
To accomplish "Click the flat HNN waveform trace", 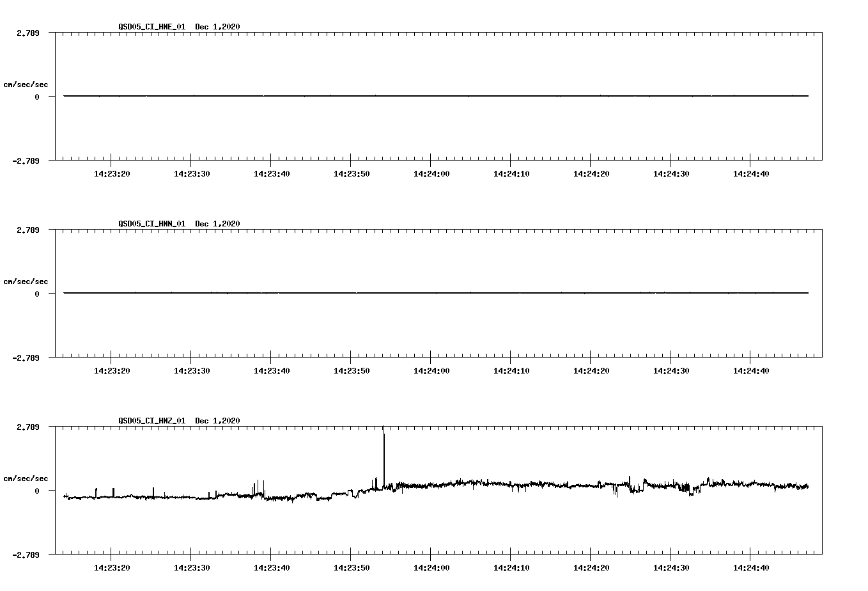I will [384, 294].
